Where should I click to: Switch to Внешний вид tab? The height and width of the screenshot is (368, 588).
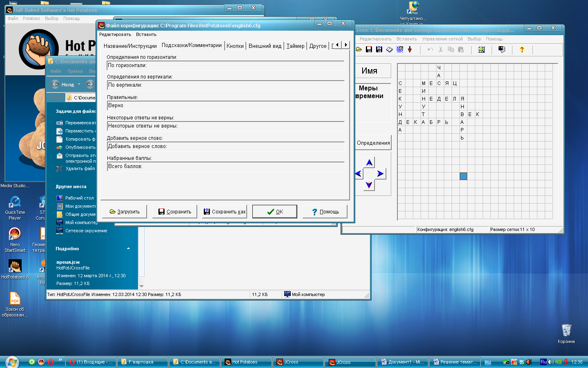pyautogui.click(x=265, y=46)
